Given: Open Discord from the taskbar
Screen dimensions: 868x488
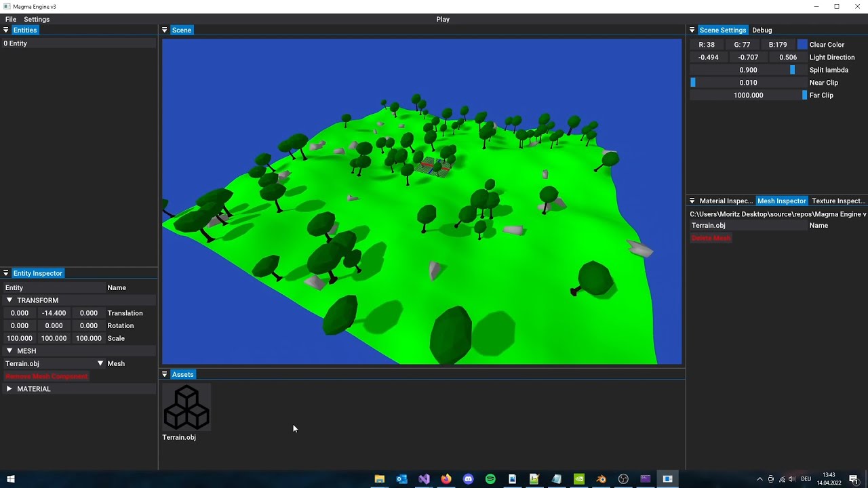Looking at the screenshot, I should (468, 479).
